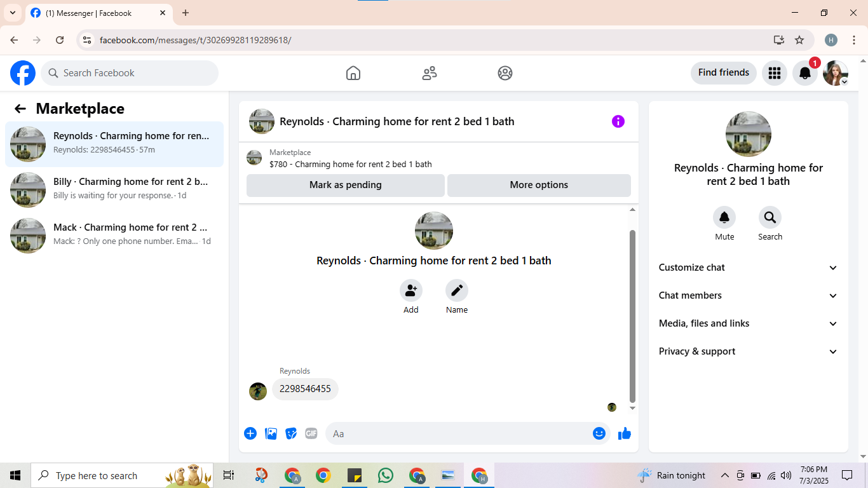868x488 pixels.
Task: Click the browser address bar URL
Action: tap(195, 40)
